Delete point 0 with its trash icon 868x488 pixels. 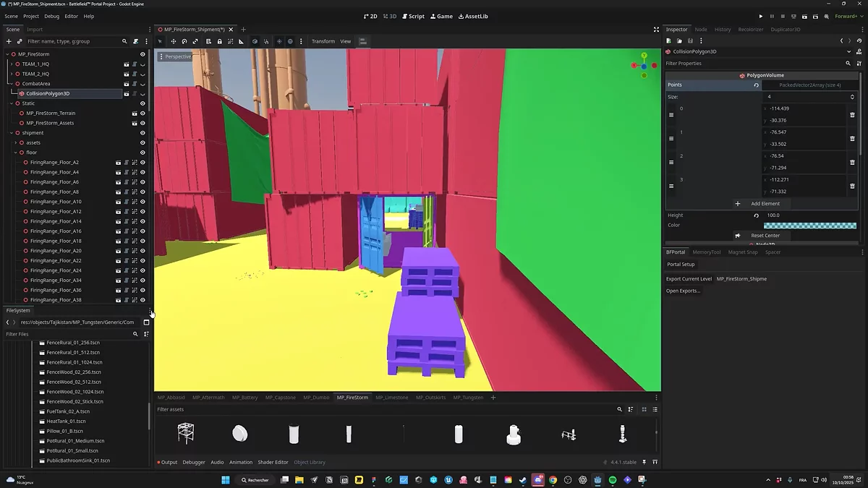[x=852, y=114]
